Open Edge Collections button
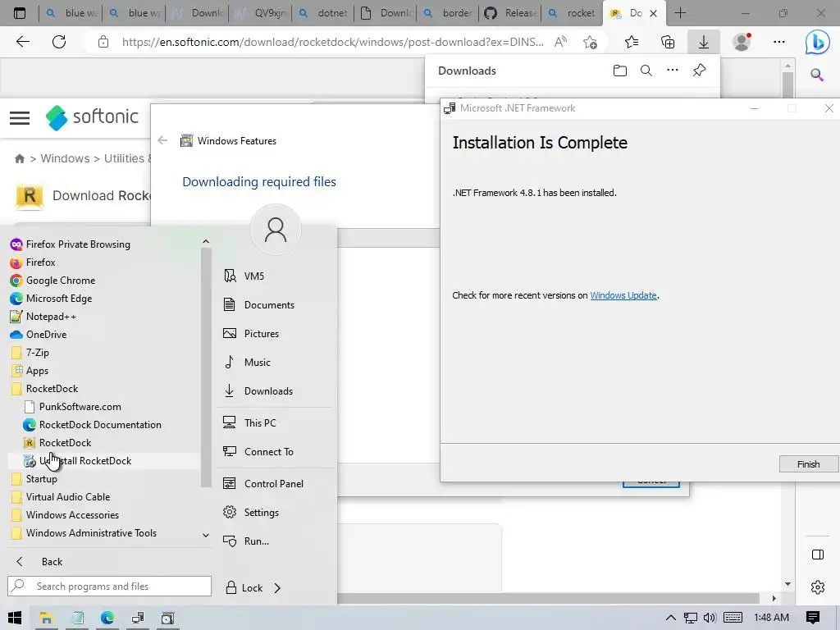Image resolution: width=840 pixels, height=630 pixels. pos(668,42)
